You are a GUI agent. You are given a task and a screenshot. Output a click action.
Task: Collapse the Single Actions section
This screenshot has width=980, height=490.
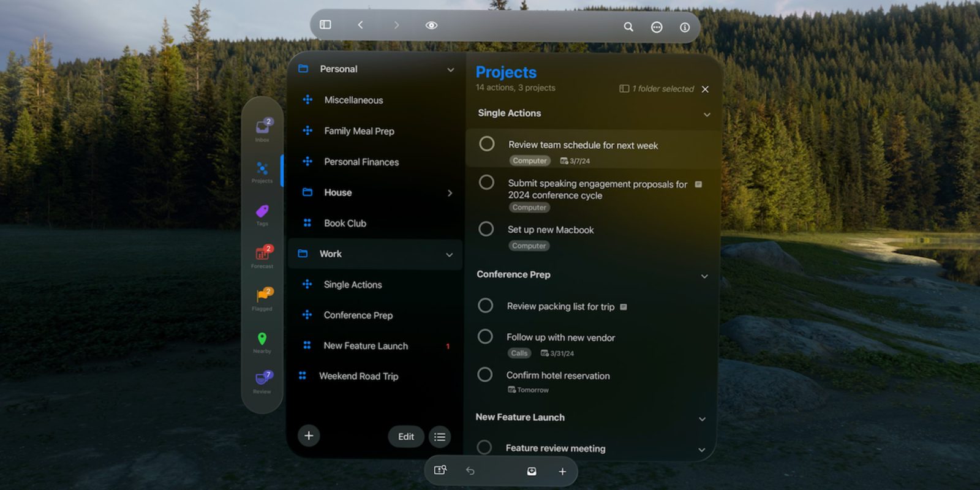pyautogui.click(x=707, y=115)
